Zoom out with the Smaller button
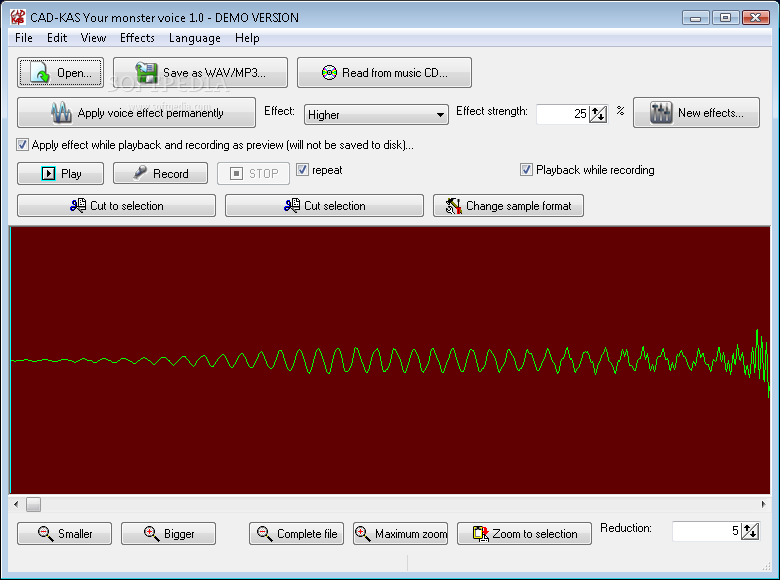The image size is (780, 580). point(64,534)
